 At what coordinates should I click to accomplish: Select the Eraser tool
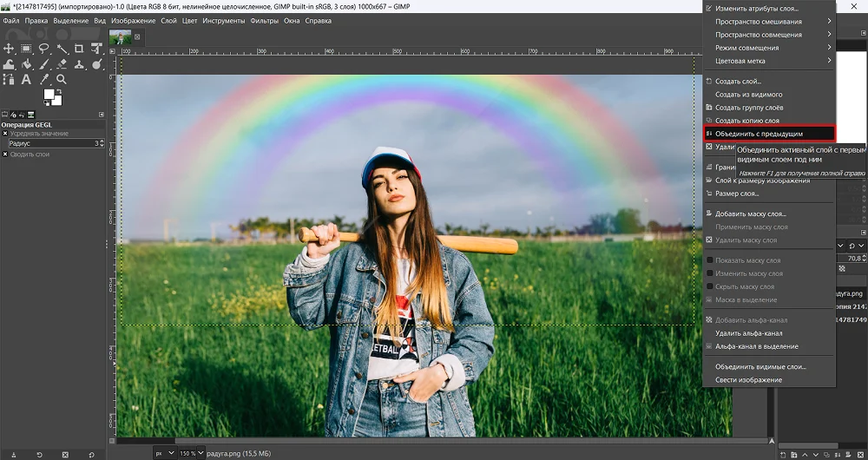click(x=62, y=64)
